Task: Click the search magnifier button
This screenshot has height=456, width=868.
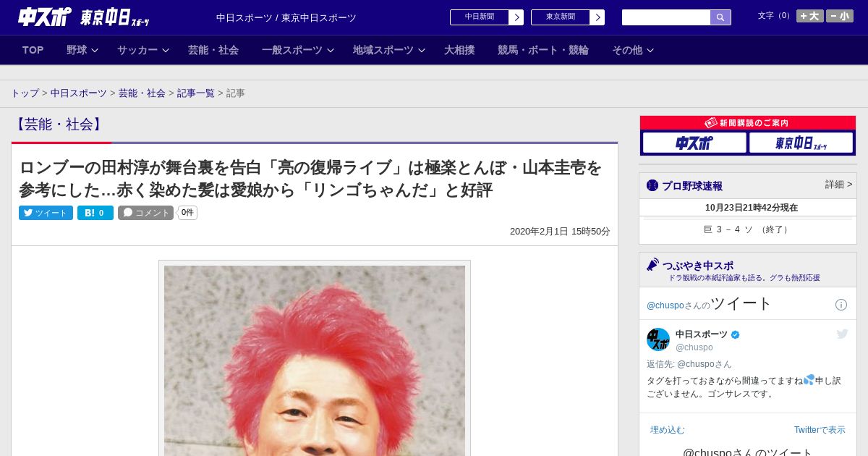Action: coord(720,17)
